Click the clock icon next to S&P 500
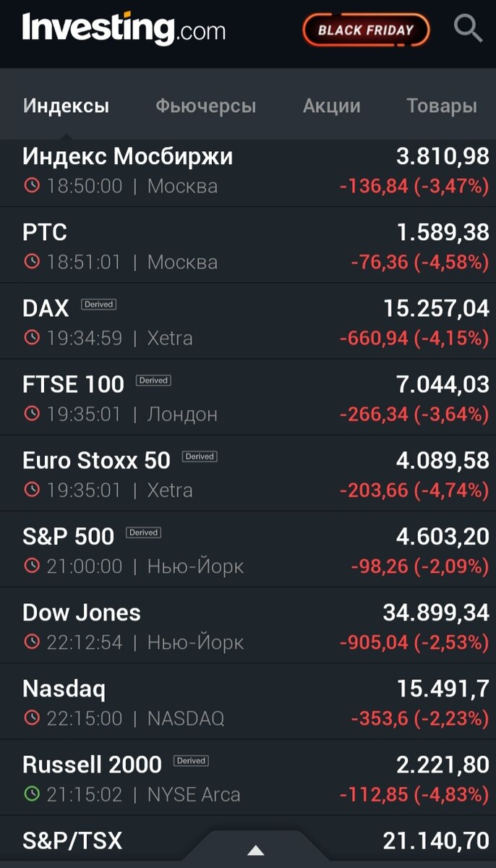496x868 pixels. click(x=31, y=566)
